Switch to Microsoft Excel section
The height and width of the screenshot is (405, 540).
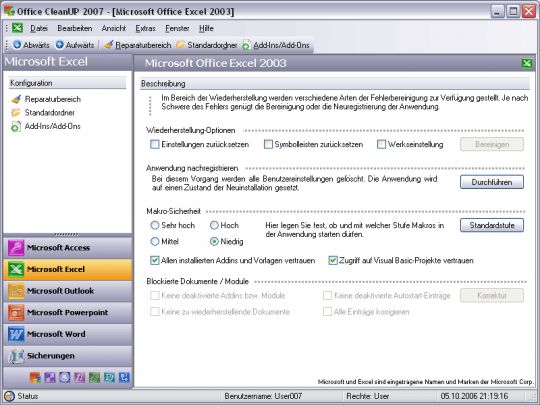pos(68,269)
